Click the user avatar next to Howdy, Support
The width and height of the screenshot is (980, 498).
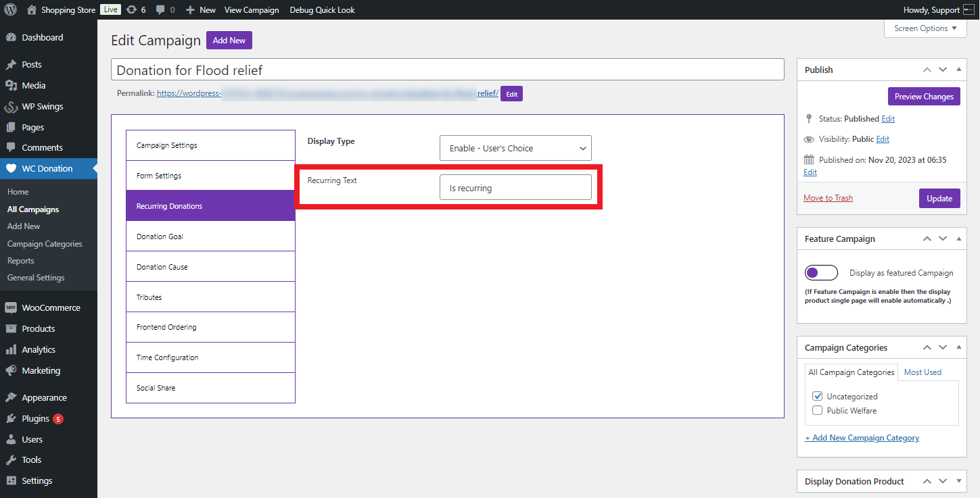tap(969, 10)
